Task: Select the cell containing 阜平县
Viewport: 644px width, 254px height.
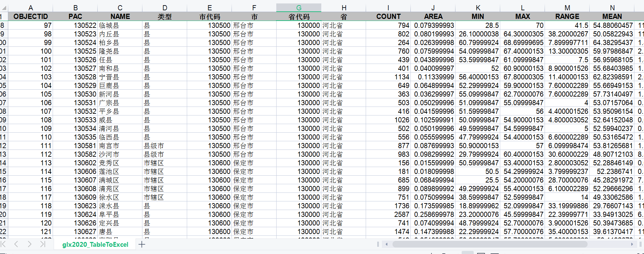Action: [120, 214]
